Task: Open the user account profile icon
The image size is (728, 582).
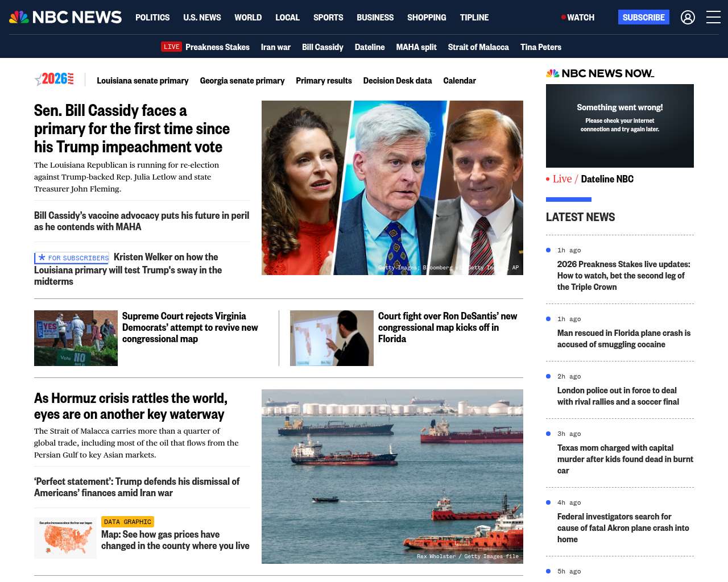Action: (x=688, y=18)
